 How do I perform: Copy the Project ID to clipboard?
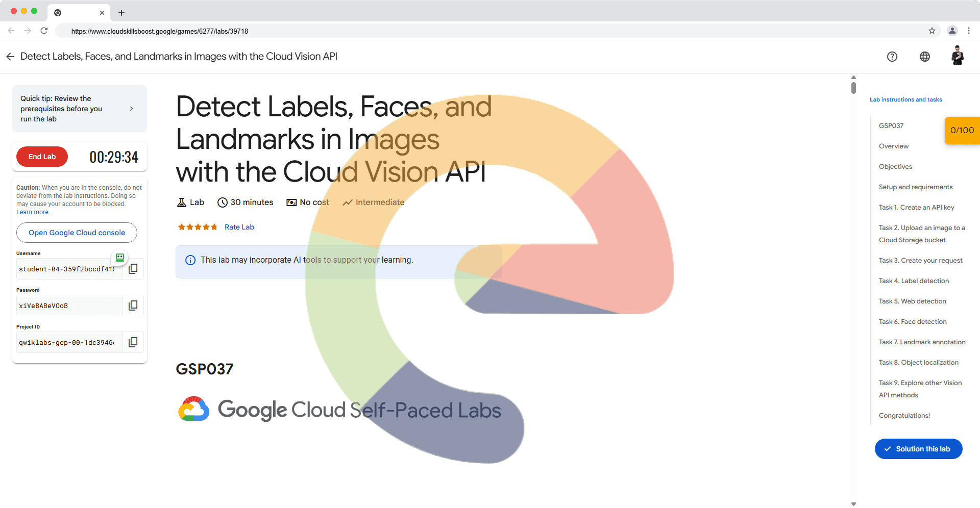pos(133,342)
